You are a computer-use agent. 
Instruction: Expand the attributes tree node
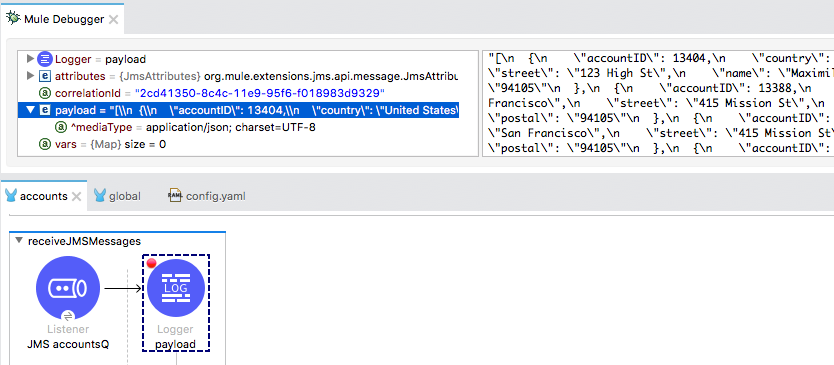[30, 76]
